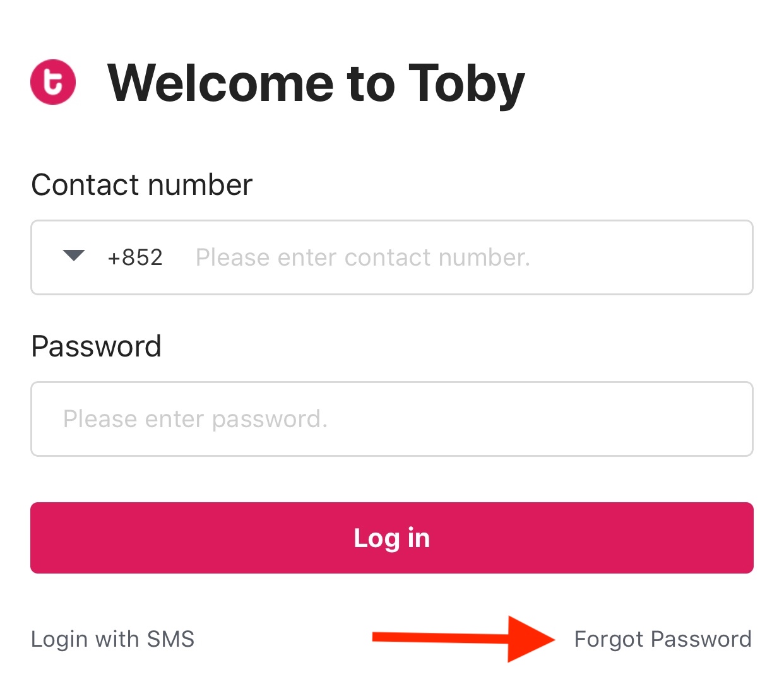Click the 'Please enter contact number.' placeholder
784x689 pixels.
tap(363, 257)
